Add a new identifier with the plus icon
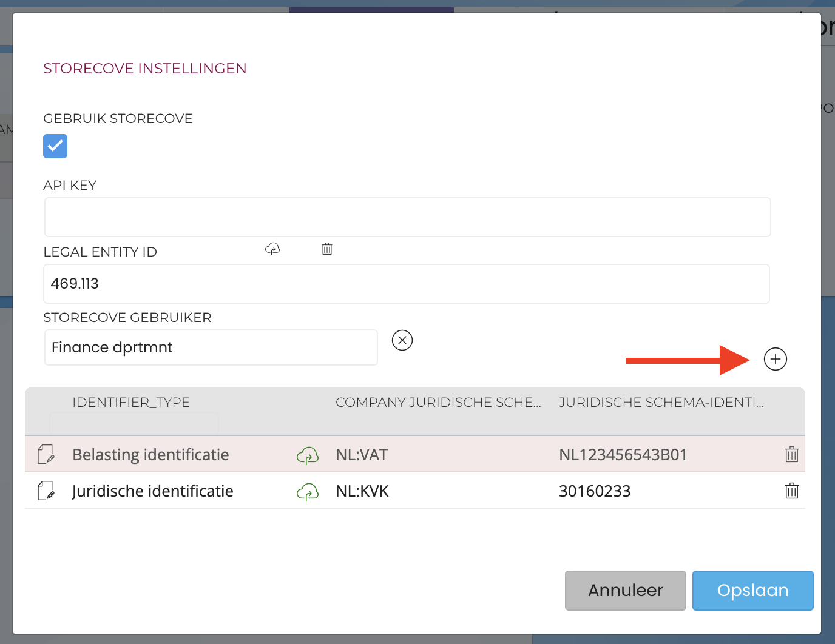This screenshot has height=644, width=835. click(x=775, y=359)
